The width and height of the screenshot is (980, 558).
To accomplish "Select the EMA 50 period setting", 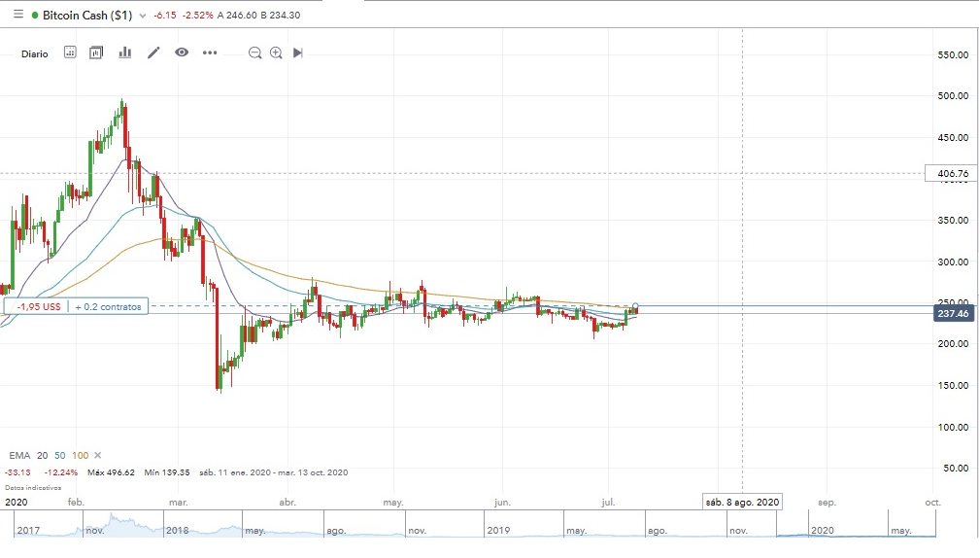I will [x=59, y=455].
